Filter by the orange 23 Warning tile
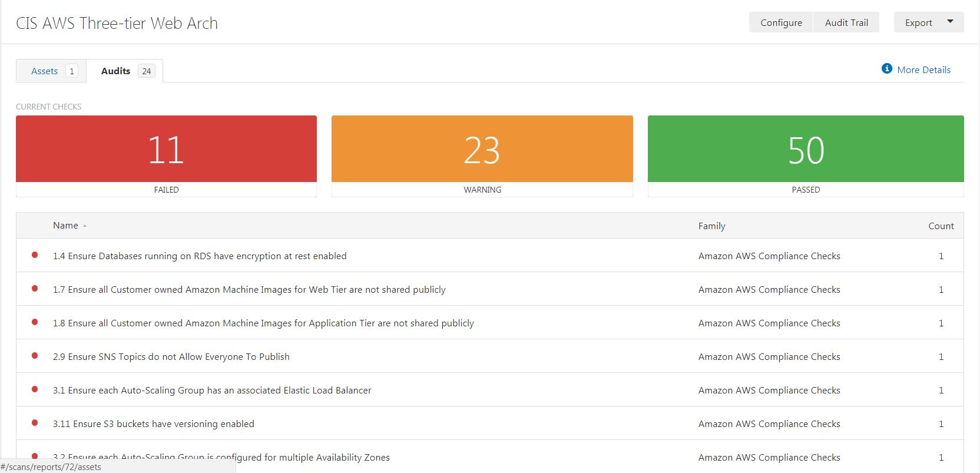This screenshot has width=980, height=473. click(x=482, y=156)
